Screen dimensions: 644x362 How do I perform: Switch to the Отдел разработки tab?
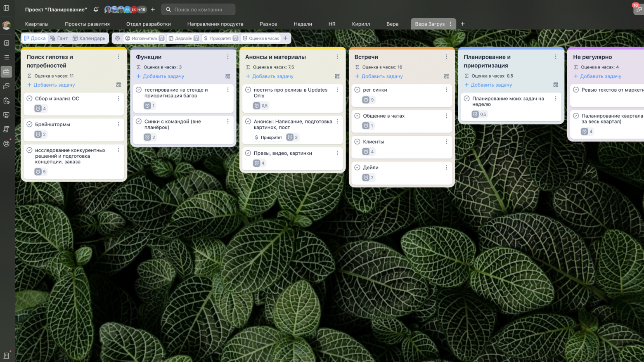tap(148, 24)
